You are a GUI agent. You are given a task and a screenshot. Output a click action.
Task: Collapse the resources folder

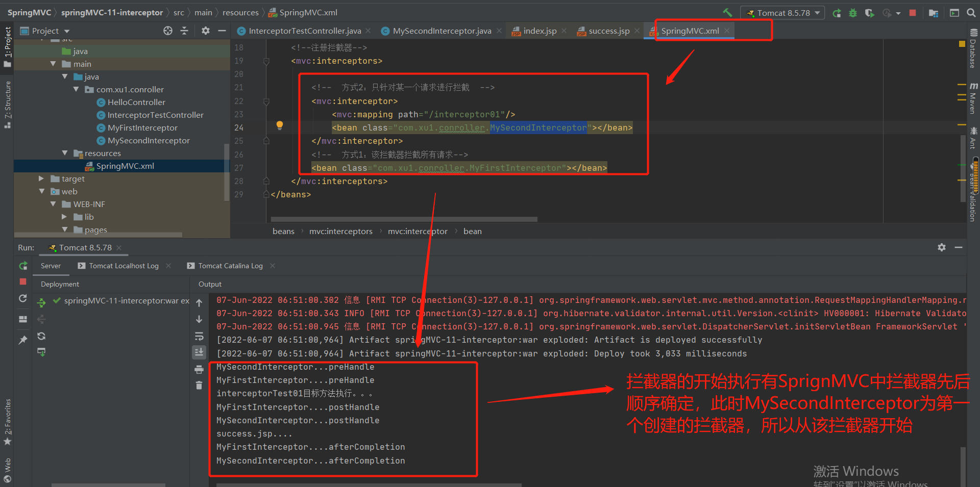pyautogui.click(x=65, y=153)
